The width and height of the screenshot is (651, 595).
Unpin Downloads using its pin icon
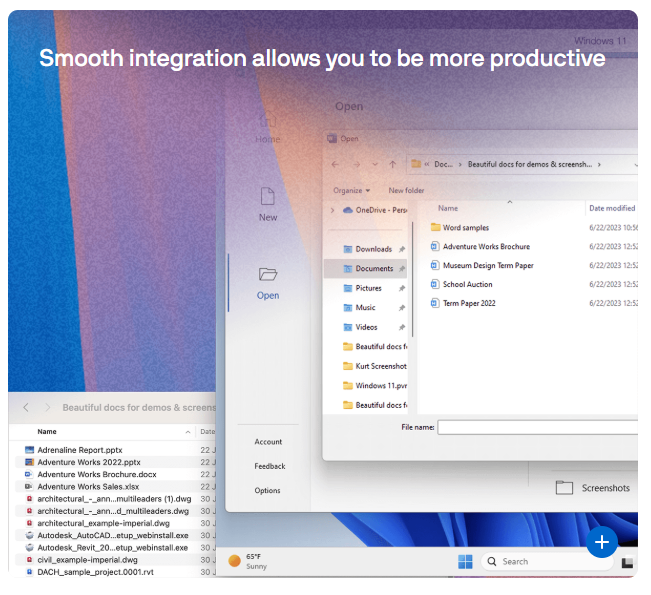tap(401, 249)
